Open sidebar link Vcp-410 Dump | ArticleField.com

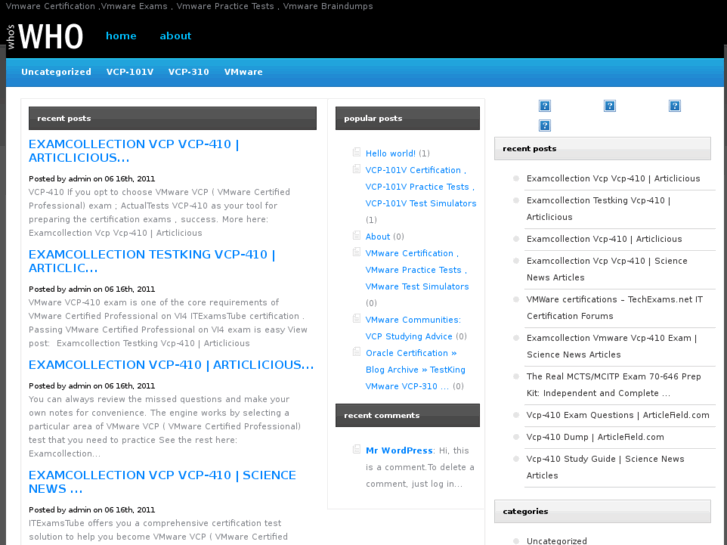(x=595, y=437)
